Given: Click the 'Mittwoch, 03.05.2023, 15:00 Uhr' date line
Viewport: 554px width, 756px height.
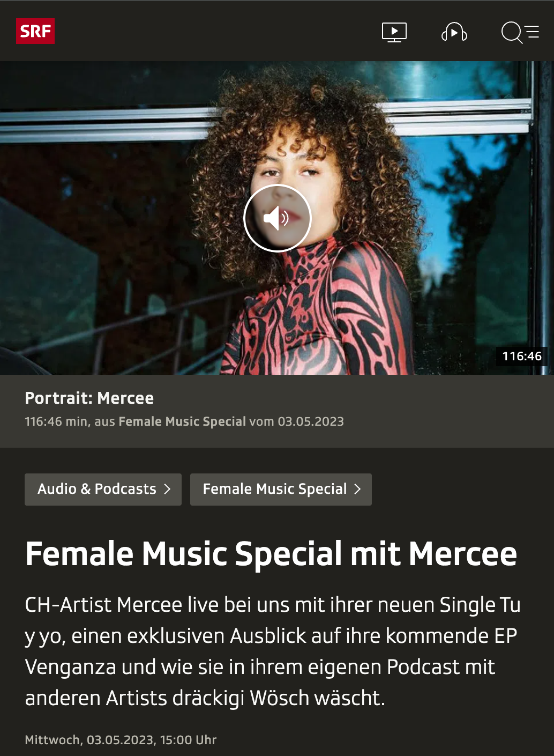Looking at the screenshot, I should (x=121, y=740).
